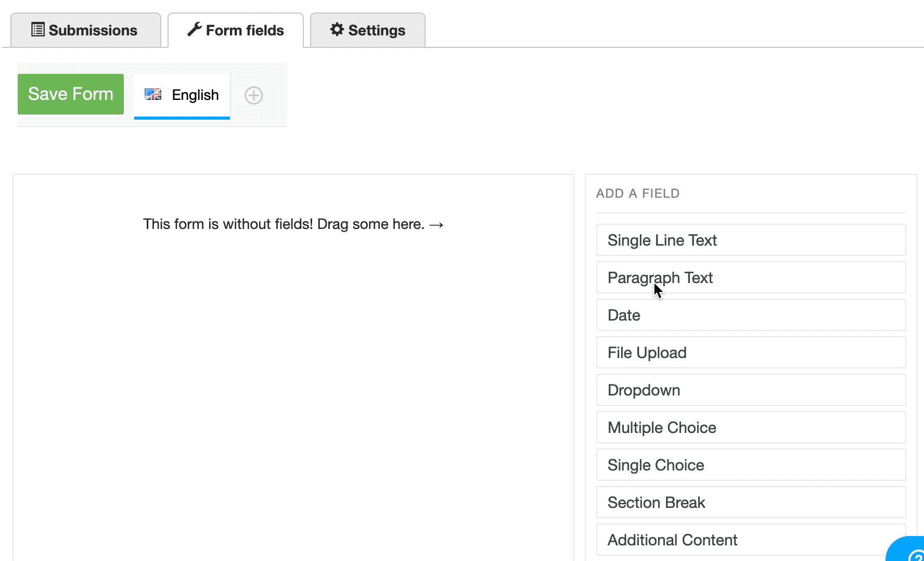Switch to the Form fields tab

coord(236,30)
